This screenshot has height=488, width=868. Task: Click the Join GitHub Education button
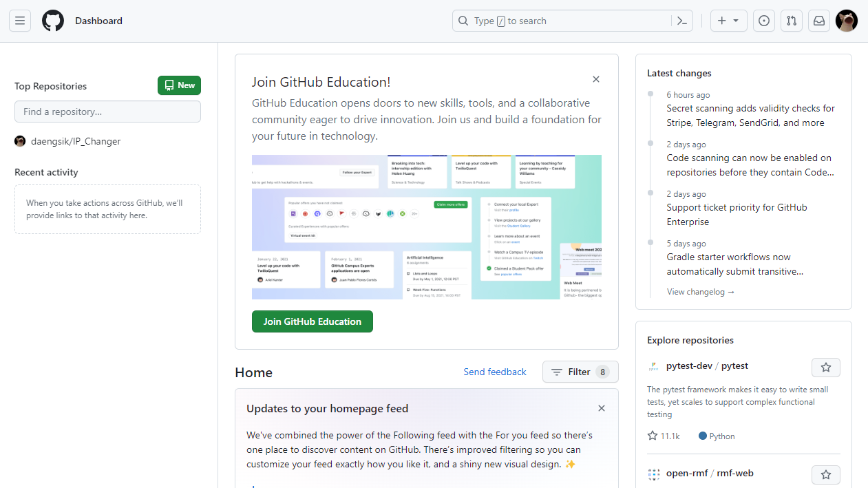click(313, 321)
